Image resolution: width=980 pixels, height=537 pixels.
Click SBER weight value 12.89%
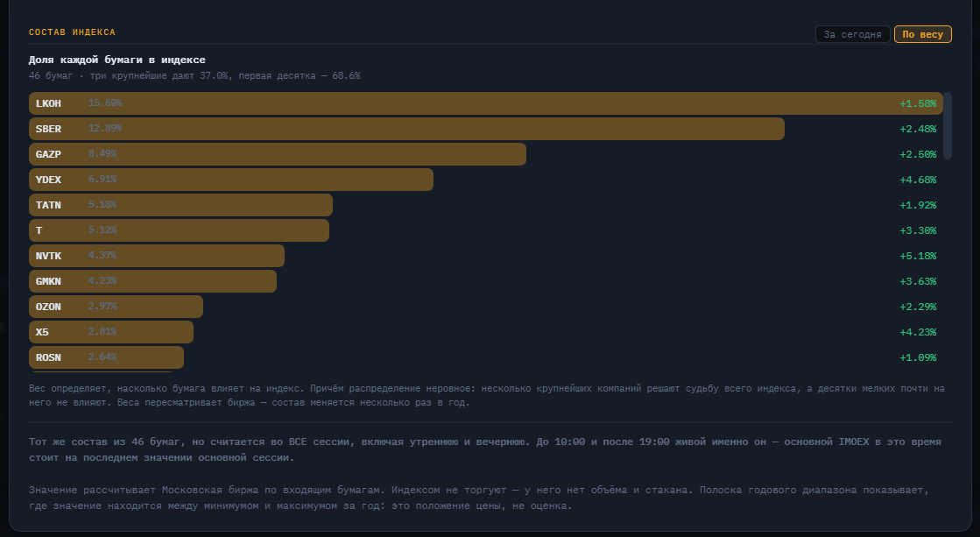[x=105, y=128]
